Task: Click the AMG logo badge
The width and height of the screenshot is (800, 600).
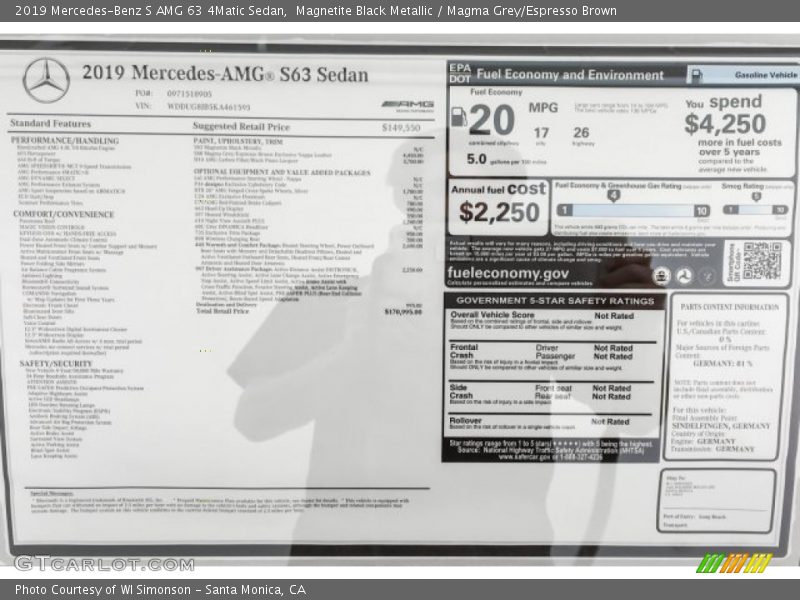Action: point(408,106)
